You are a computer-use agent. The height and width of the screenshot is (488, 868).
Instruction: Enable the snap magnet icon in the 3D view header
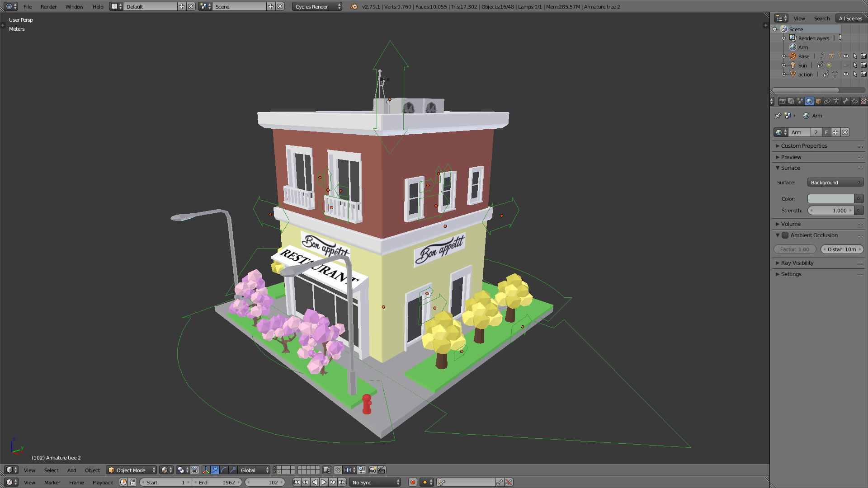click(x=338, y=470)
